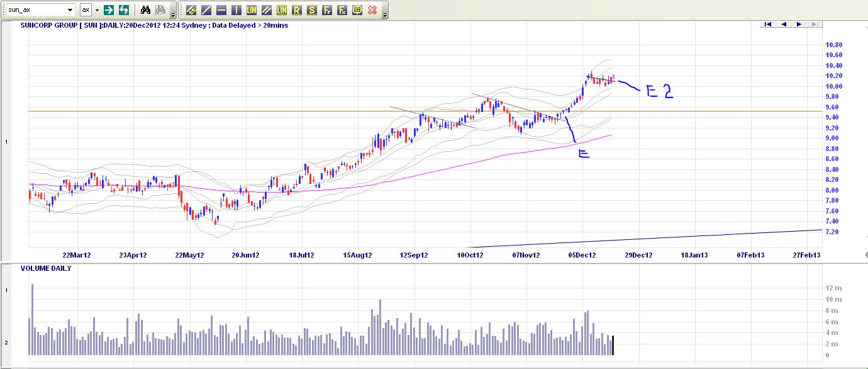Click the green refresh/swap arrows icon
This screenshot has height=369, width=868.
tap(124, 10)
